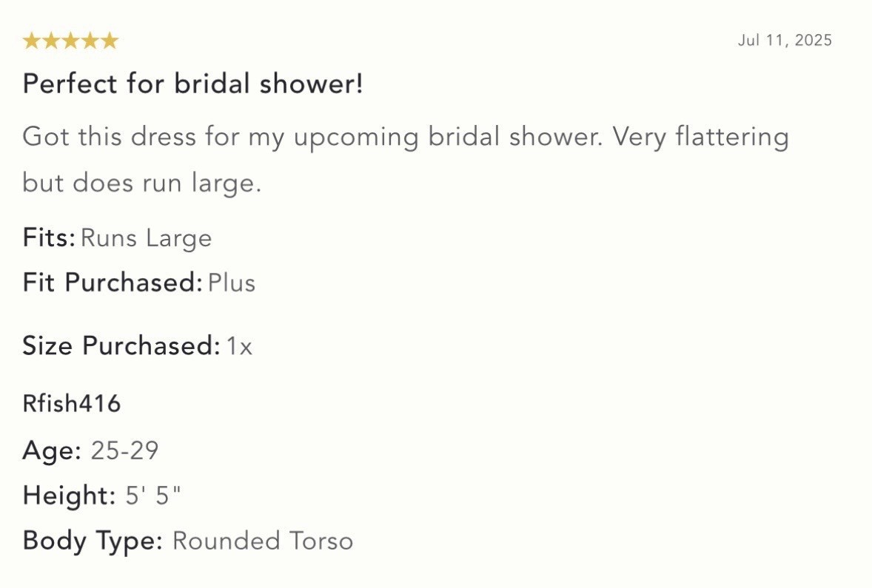Click the 'Fits:' label

pos(49,238)
